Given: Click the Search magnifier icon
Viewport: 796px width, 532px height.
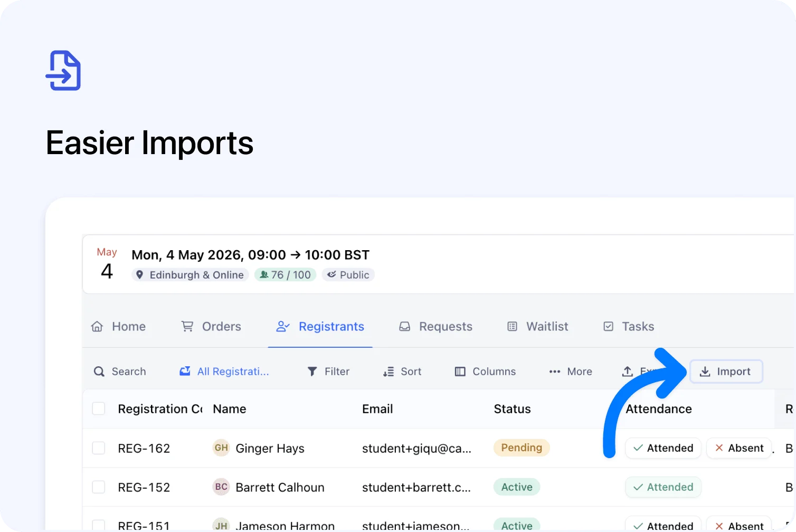Looking at the screenshot, I should click(99, 372).
